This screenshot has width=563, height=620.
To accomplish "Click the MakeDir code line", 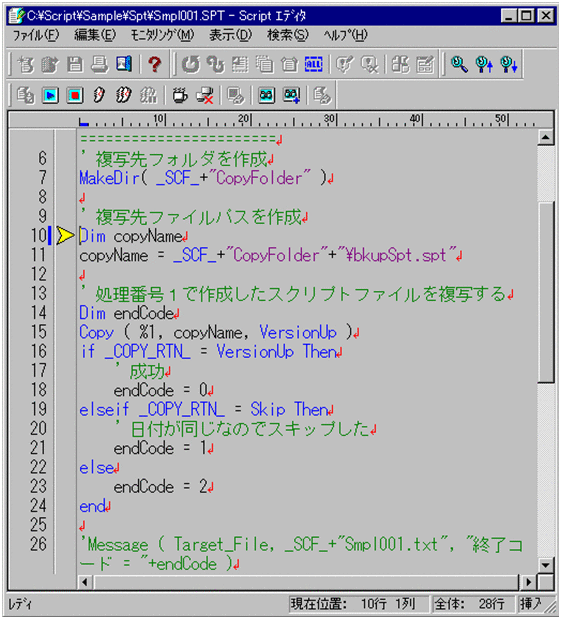I will tap(206, 178).
